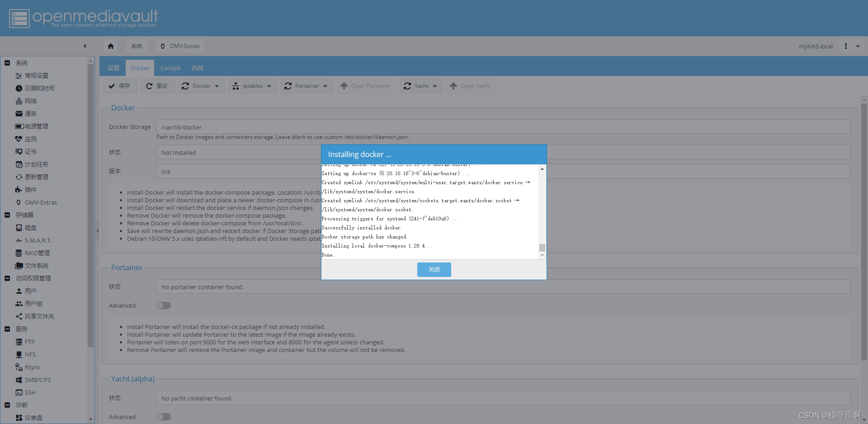This screenshot has width=868, height=424.
Task: Open the 内核 (Kernel) tab
Action: 197,67
